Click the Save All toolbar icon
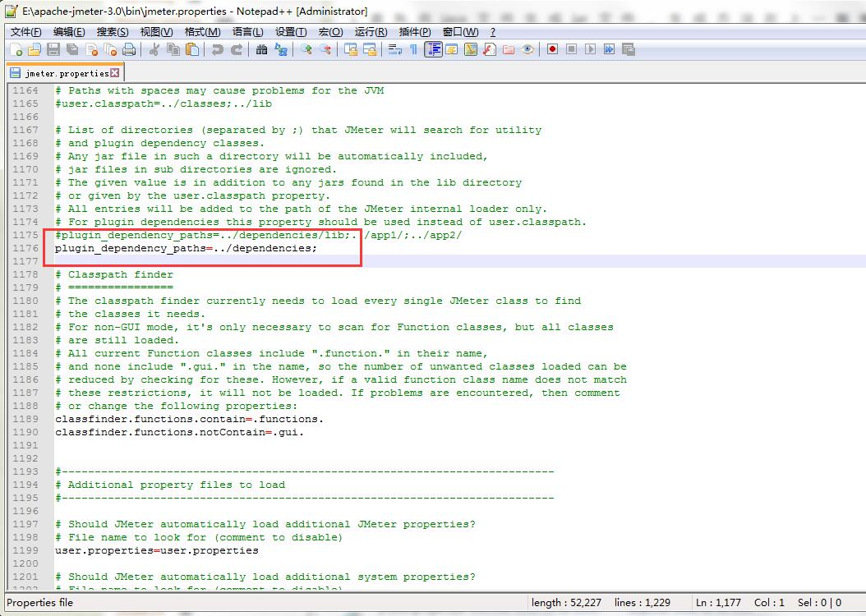The height and width of the screenshot is (616, 866). (72, 49)
